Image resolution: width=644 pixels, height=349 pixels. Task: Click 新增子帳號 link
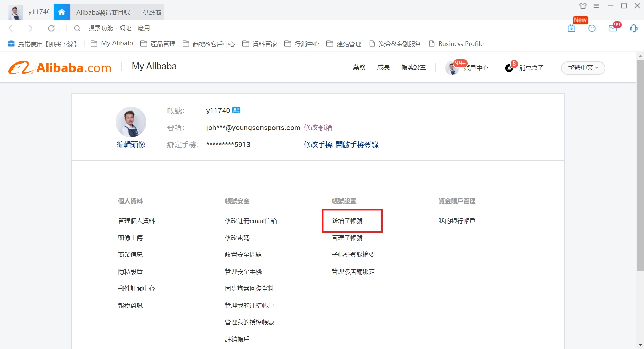coord(347,221)
